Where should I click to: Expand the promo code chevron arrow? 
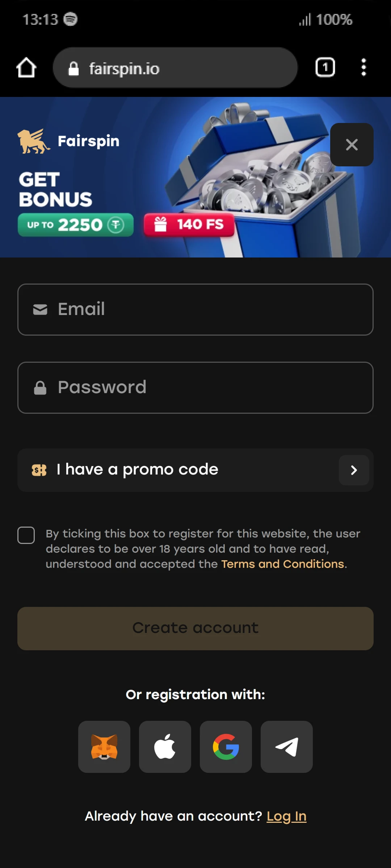(354, 470)
